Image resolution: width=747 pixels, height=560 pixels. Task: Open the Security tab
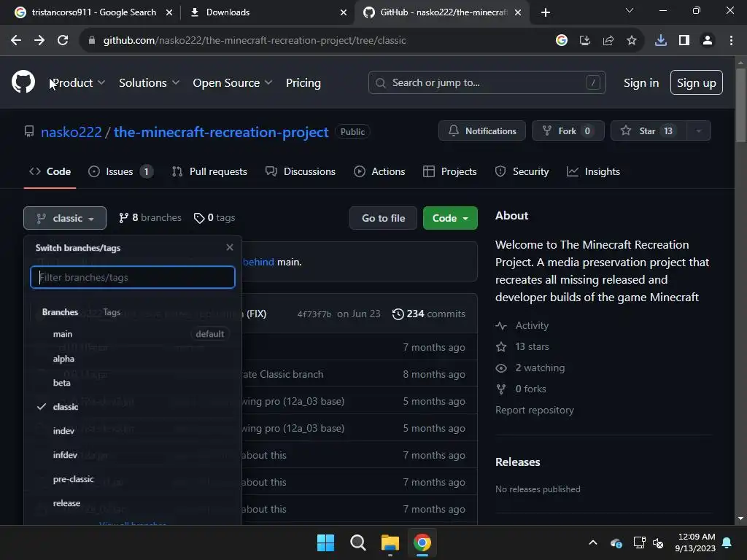tap(522, 171)
